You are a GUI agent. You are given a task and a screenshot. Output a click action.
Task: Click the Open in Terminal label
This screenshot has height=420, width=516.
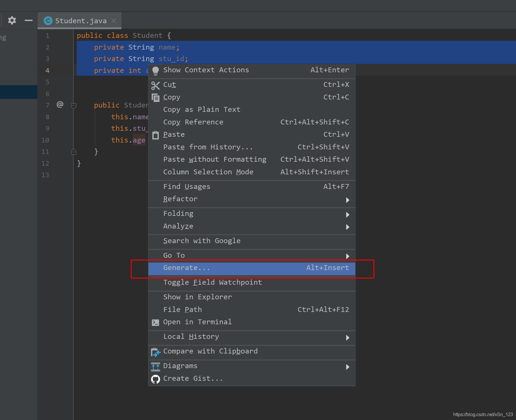[x=197, y=322]
